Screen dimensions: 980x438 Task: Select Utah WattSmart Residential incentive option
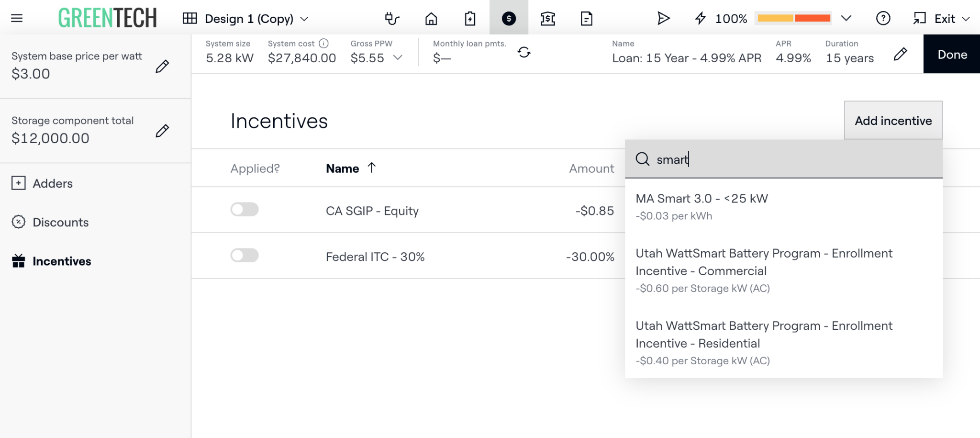coord(784,342)
